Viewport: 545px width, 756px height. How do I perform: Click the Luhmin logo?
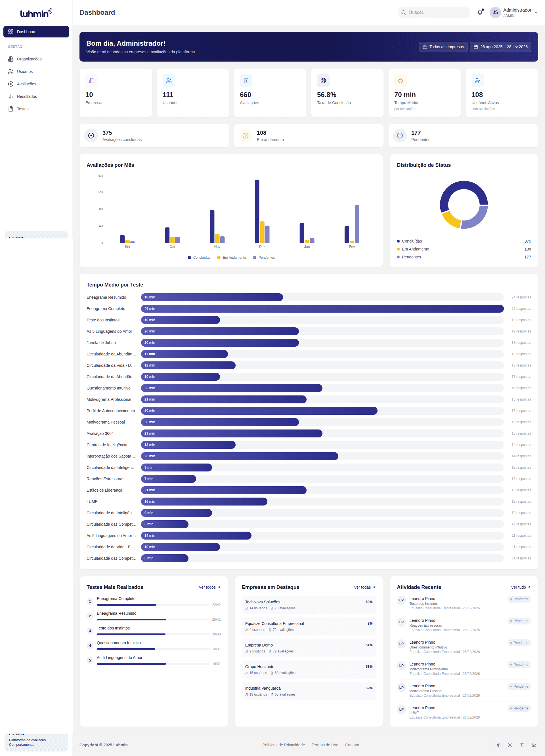pos(36,13)
